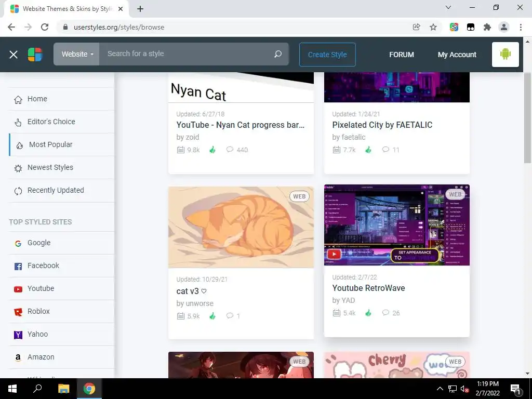Click thumbs-up icon on Nyan Cat card
Viewport: 532px width, 399px height.
point(212,150)
